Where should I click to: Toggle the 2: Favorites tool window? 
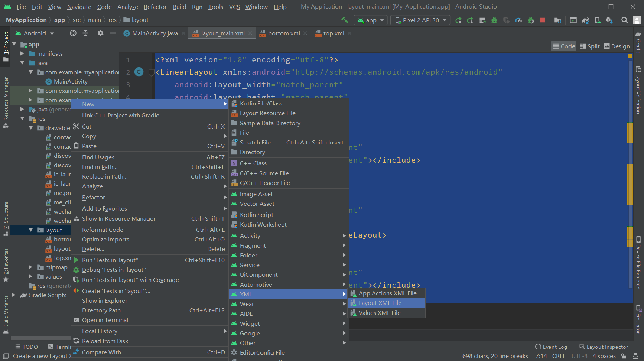tap(6, 265)
